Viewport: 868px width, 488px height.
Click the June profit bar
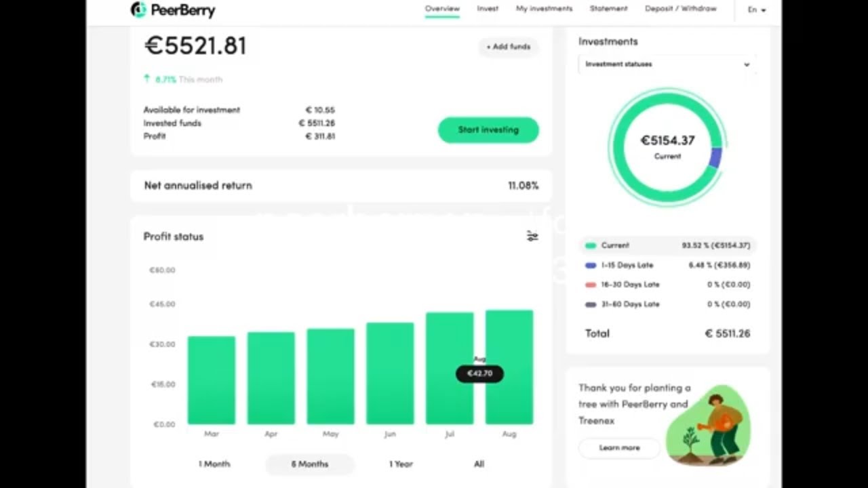tap(390, 373)
